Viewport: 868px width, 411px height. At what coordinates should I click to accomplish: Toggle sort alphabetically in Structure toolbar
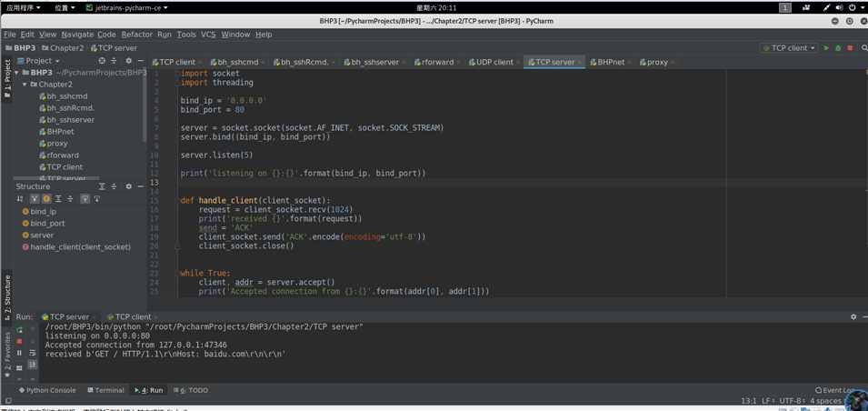coord(21,199)
